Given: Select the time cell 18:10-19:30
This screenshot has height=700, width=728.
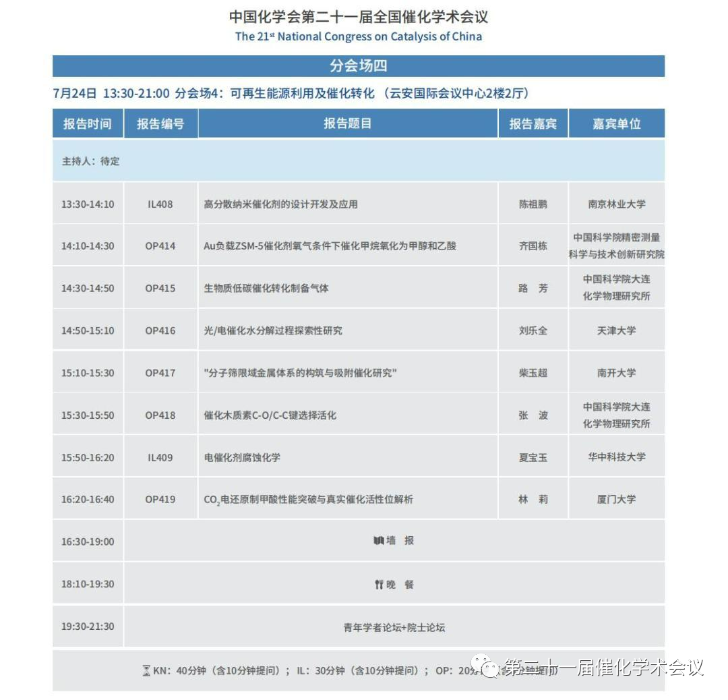Looking at the screenshot, I should [88, 584].
